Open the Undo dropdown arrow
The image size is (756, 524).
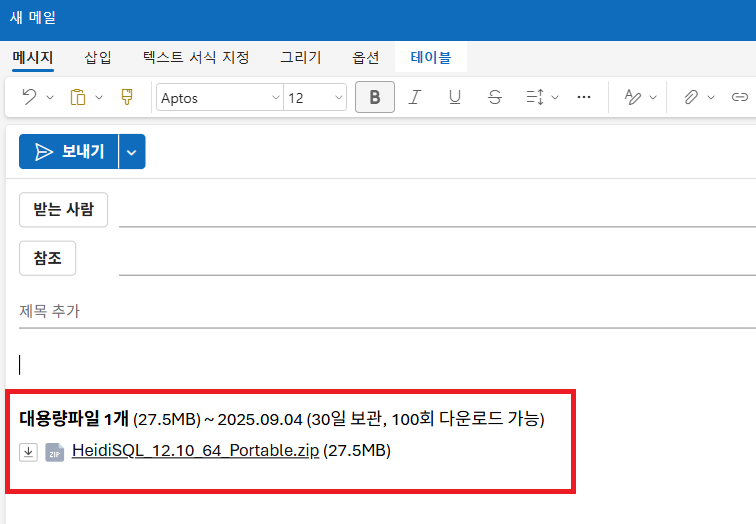(50, 97)
